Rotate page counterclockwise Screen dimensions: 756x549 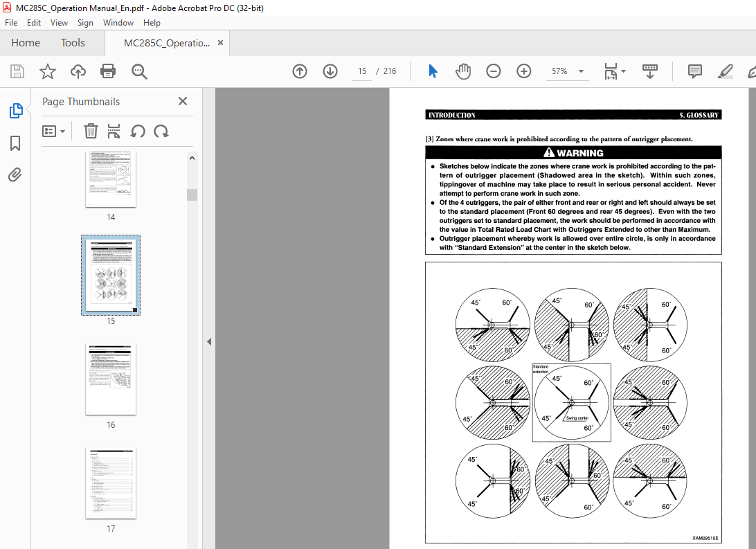[138, 131]
